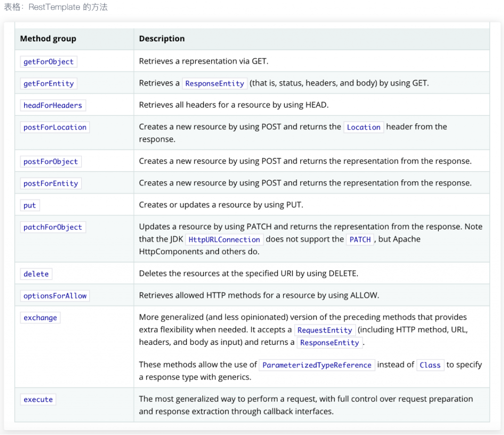Click the Description column header
504x435 pixels.
(162, 38)
